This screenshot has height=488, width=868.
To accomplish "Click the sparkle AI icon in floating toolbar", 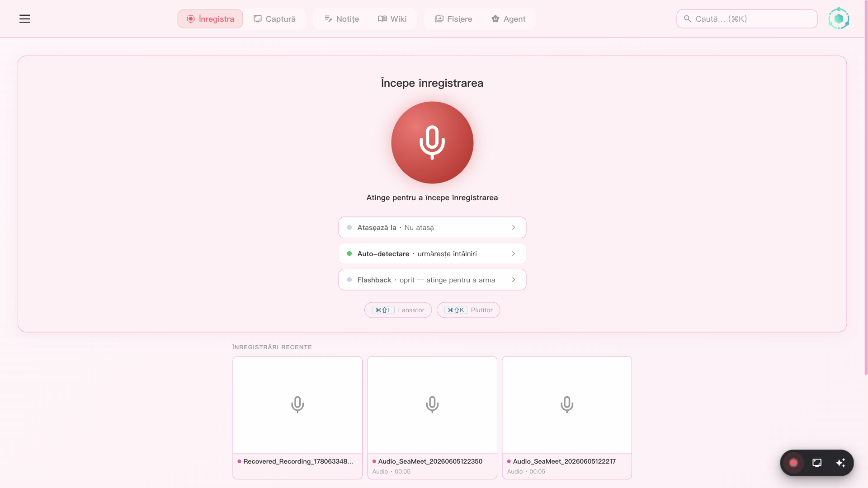I will click(x=840, y=463).
